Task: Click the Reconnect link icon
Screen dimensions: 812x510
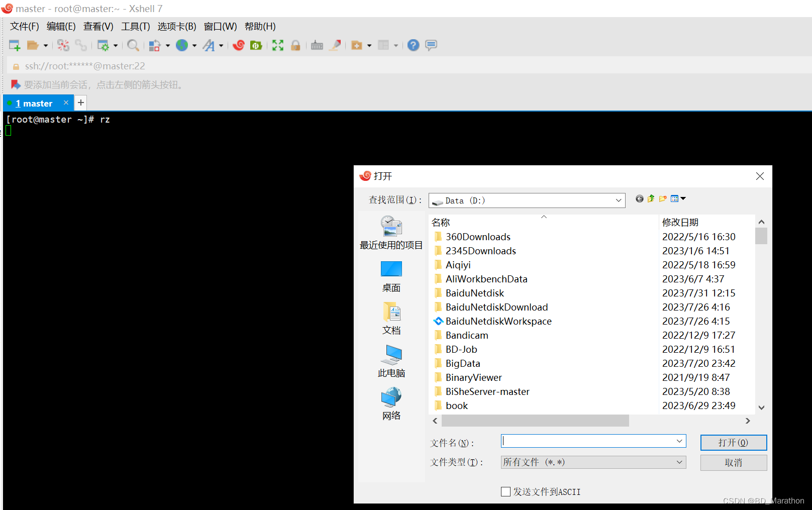Action: (x=80, y=45)
